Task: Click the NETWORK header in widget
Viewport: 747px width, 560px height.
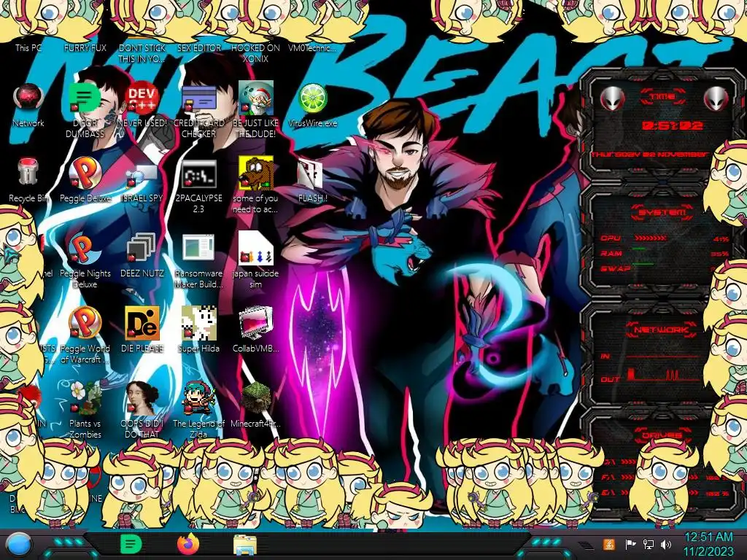Action: pos(662,329)
